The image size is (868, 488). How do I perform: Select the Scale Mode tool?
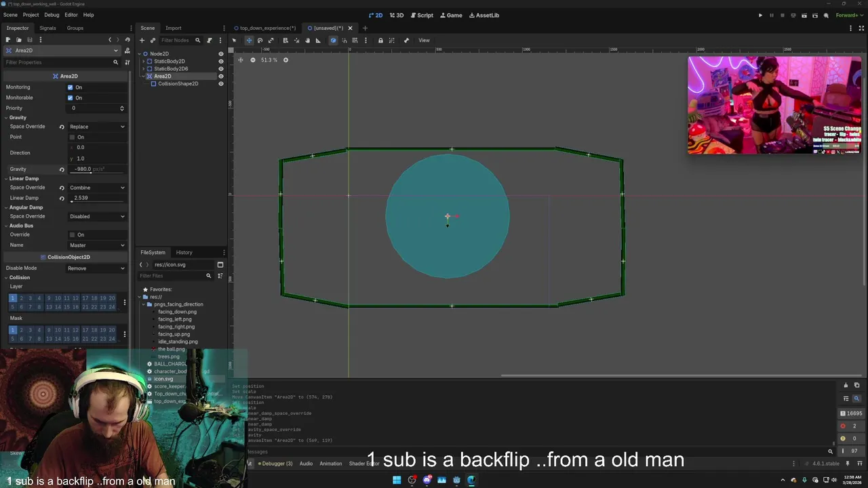point(271,40)
